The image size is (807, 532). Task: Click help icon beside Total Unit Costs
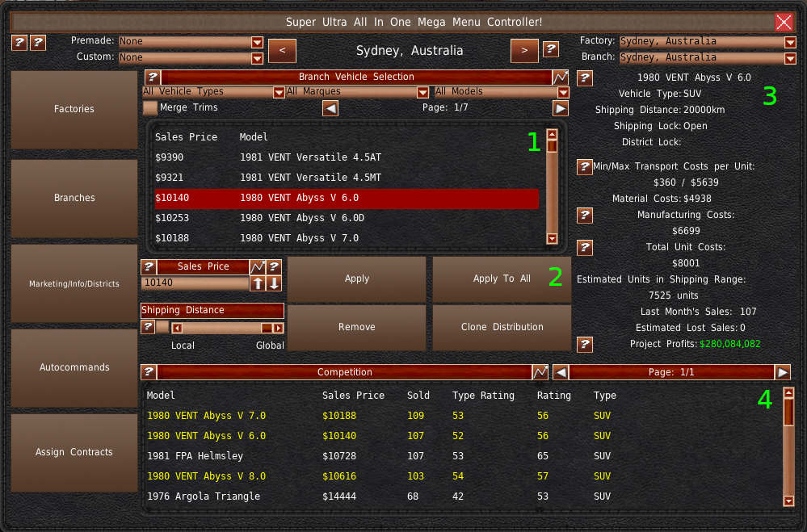point(585,248)
